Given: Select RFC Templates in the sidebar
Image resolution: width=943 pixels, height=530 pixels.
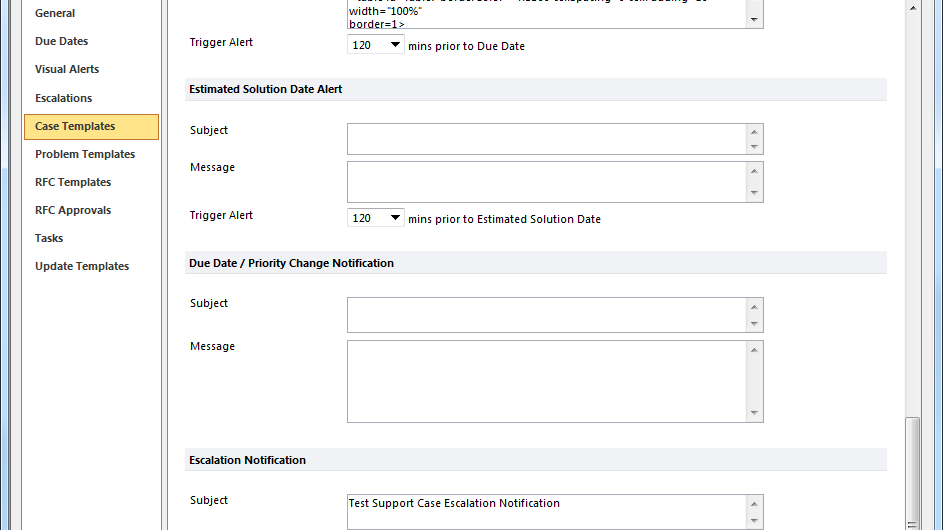Looking at the screenshot, I should pyautogui.click(x=73, y=182).
